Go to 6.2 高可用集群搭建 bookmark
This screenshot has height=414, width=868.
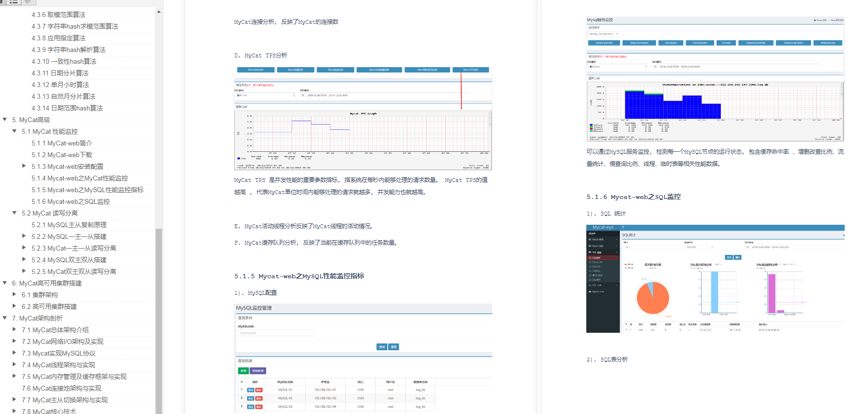49,306
